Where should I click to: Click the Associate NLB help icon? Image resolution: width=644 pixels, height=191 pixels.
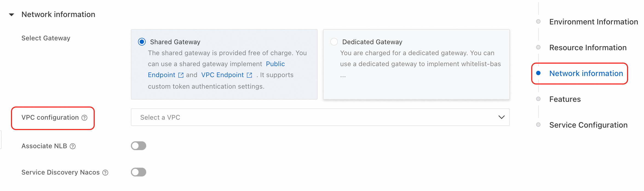coord(73,146)
